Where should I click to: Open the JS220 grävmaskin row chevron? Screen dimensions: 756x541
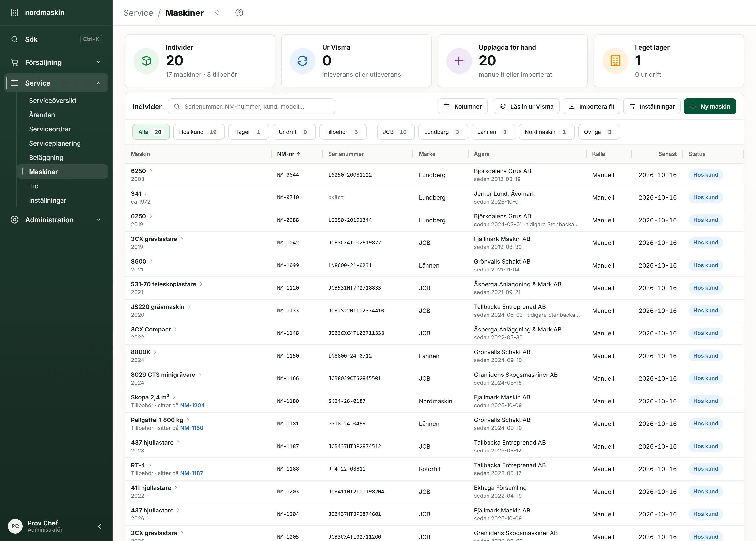coord(189,307)
